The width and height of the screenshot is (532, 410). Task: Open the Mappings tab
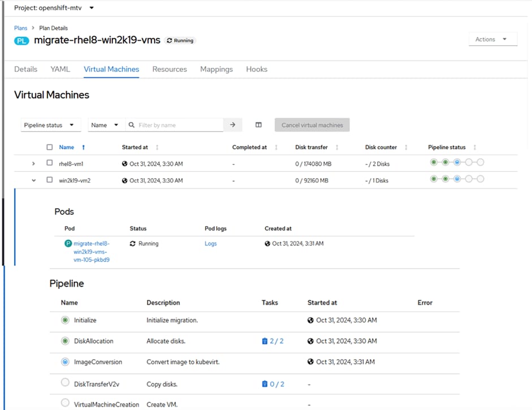click(x=217, y=69)
